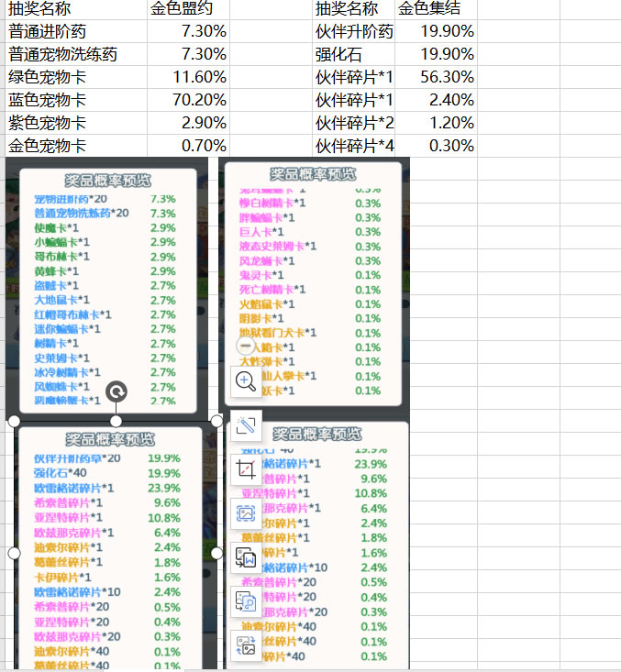Select 抽奖名称 header left of 金色盟约
This screenshot has width=621, height=672.
[x=76, y=8]
